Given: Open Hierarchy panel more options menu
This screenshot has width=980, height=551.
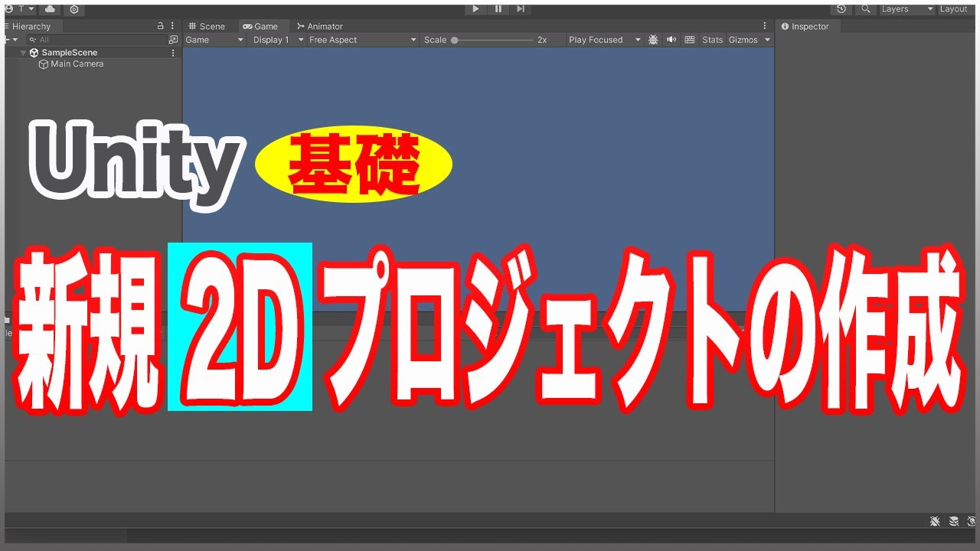Looking at the screenshot, I should click(x=172, y=26).
